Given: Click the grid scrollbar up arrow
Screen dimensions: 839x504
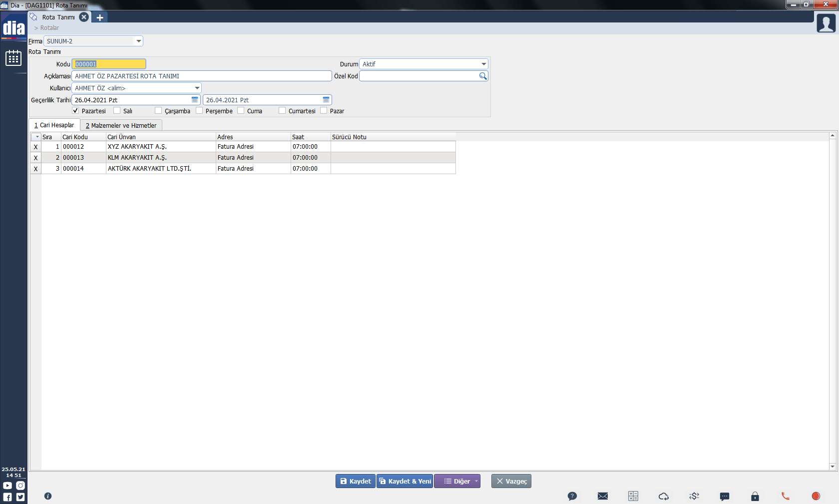Looking at the screenshot, I should (833, 136).
